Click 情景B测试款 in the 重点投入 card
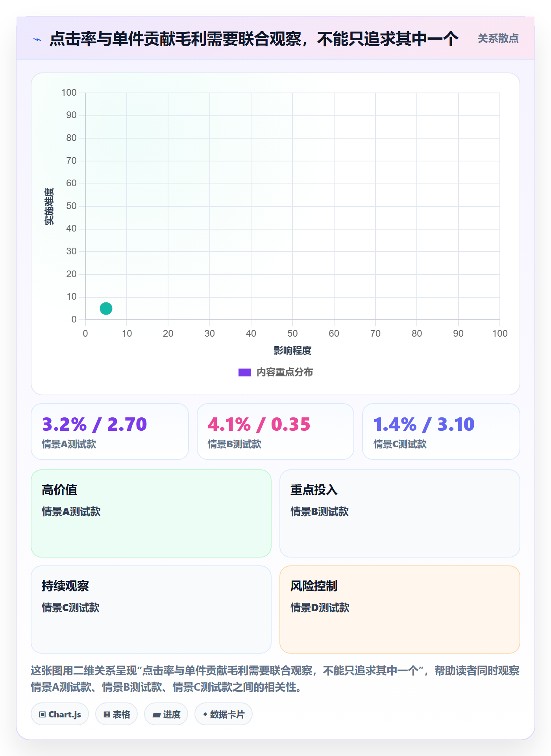The height and width of the screenshot is (756, 551). [320, 511]
